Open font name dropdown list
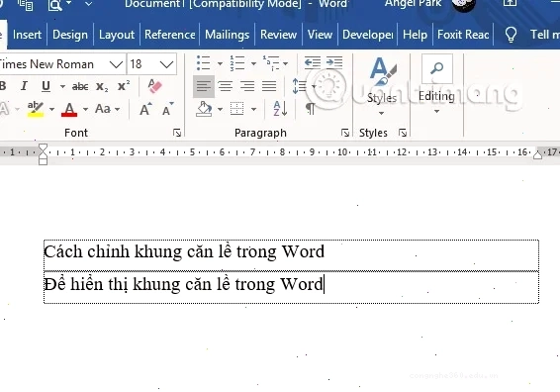This screenshot has height=392, width=560. click(x=116, y=64)
